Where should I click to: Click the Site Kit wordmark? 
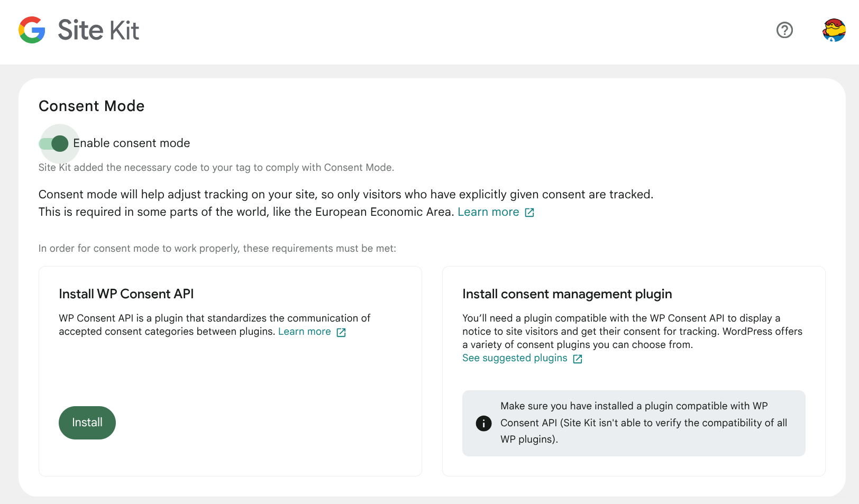click(x=98, y=30)
